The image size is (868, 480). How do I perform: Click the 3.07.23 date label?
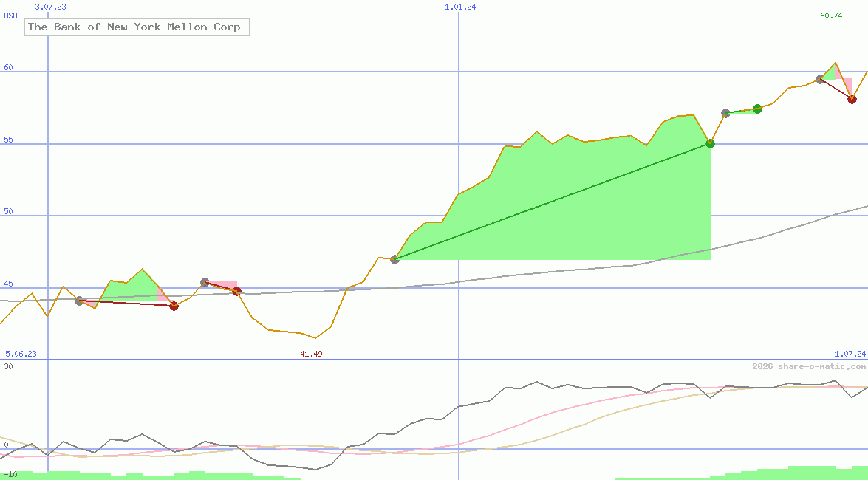click(50, 7)
